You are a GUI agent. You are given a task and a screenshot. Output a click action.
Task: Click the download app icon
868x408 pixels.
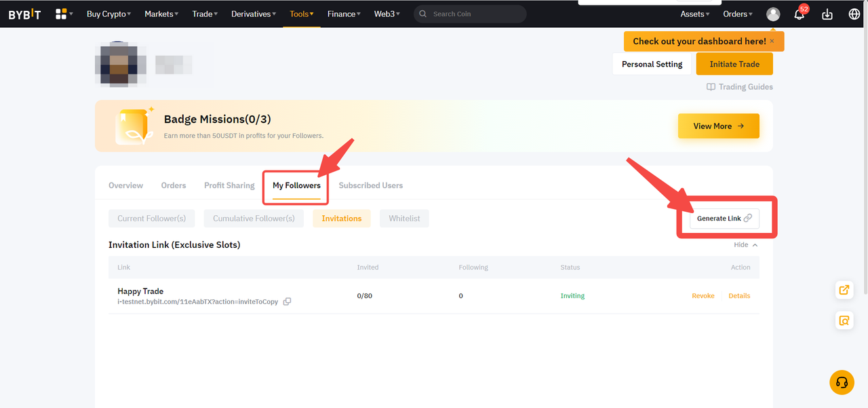[827, 14]
